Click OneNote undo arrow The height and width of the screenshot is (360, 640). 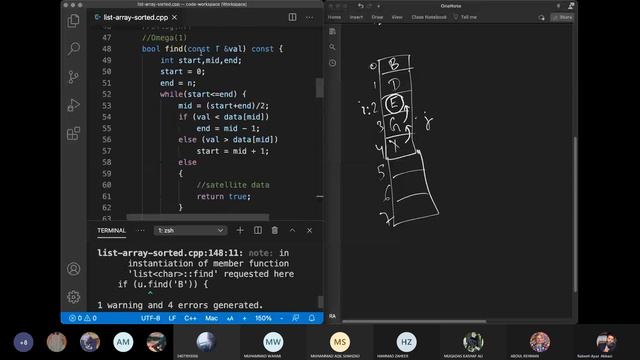360,6
